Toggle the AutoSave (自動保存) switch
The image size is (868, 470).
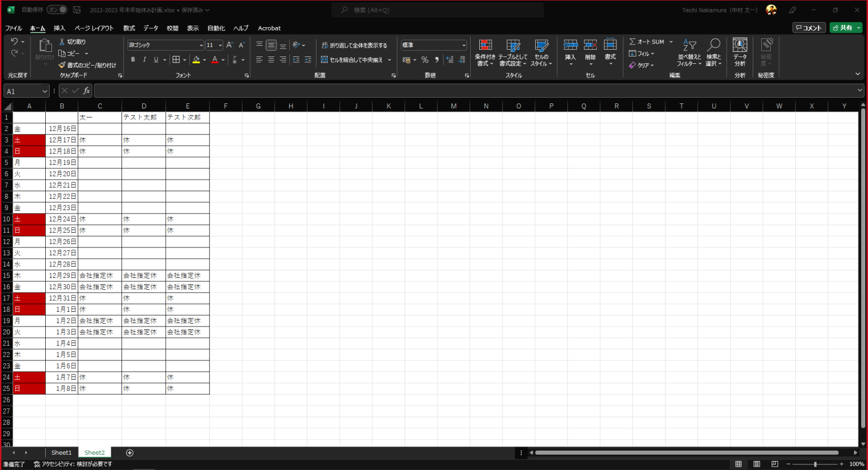[57, 10]
